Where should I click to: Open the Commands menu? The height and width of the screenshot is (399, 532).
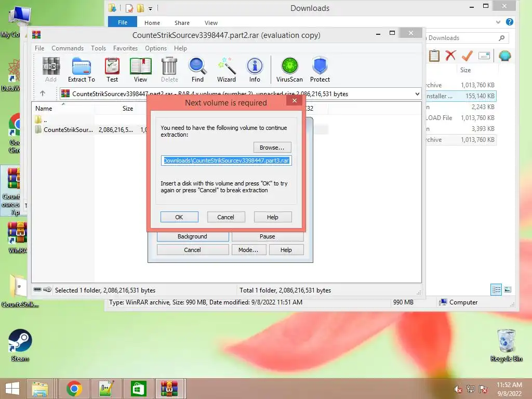[x=68, y=48]
